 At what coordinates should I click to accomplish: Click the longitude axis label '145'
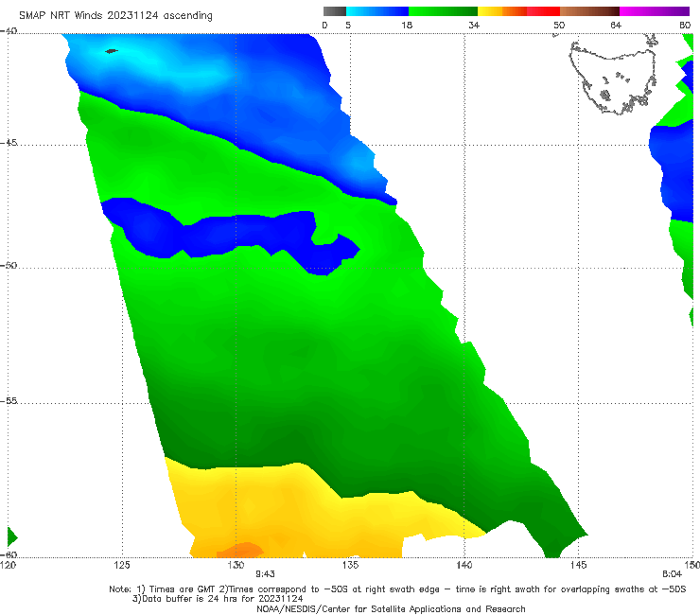click(579, 565)
